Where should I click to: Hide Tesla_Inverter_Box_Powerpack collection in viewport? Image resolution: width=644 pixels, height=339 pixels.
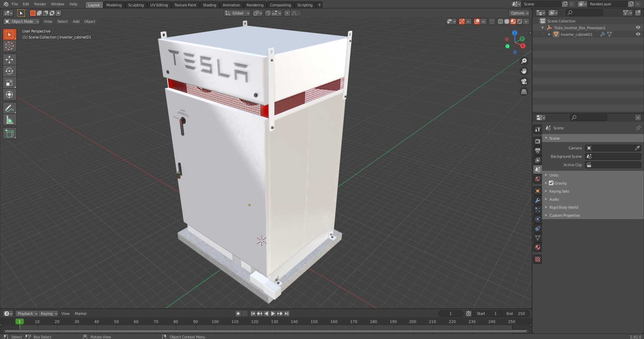638,28
